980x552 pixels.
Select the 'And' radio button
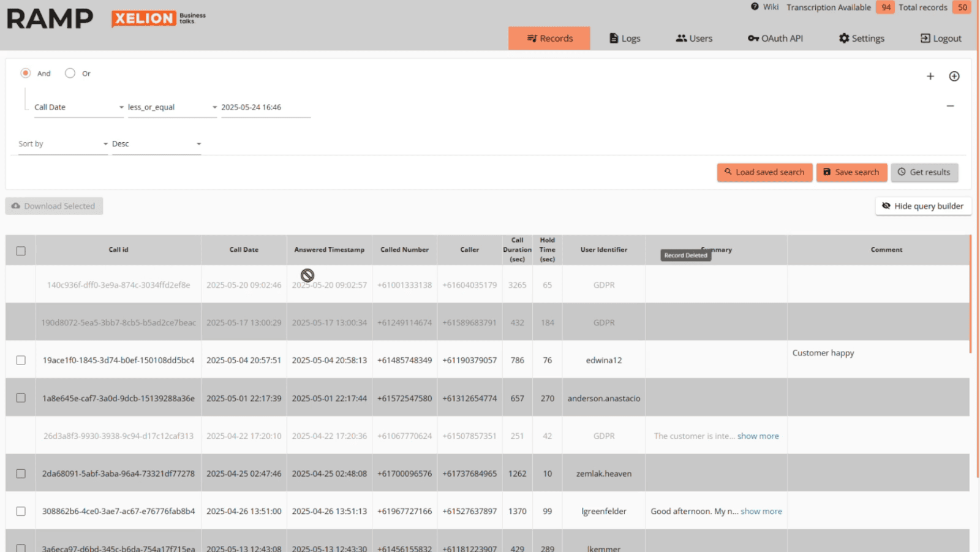[26, 73]
